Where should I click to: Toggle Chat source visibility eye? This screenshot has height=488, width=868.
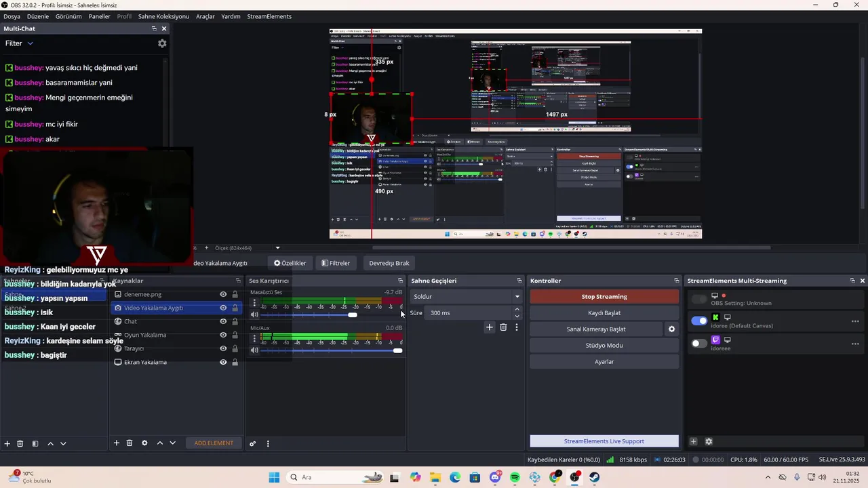tap(223, 321)
